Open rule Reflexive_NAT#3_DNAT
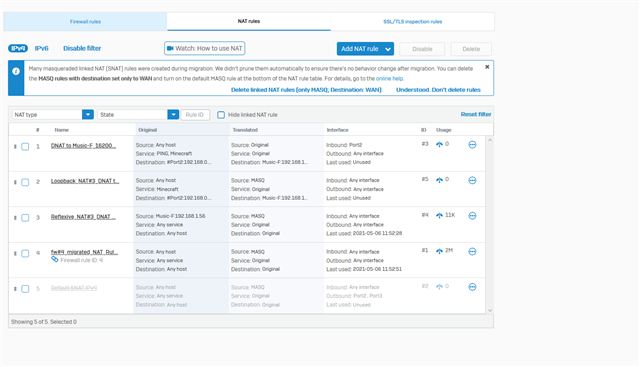Screen dimensions: 640x367 pos(83,217)
